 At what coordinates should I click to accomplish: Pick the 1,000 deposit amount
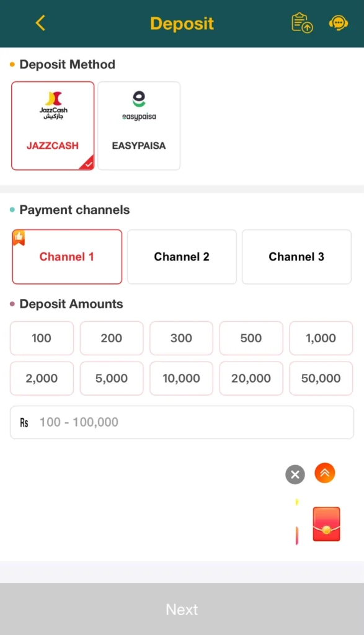coord(321,338)
